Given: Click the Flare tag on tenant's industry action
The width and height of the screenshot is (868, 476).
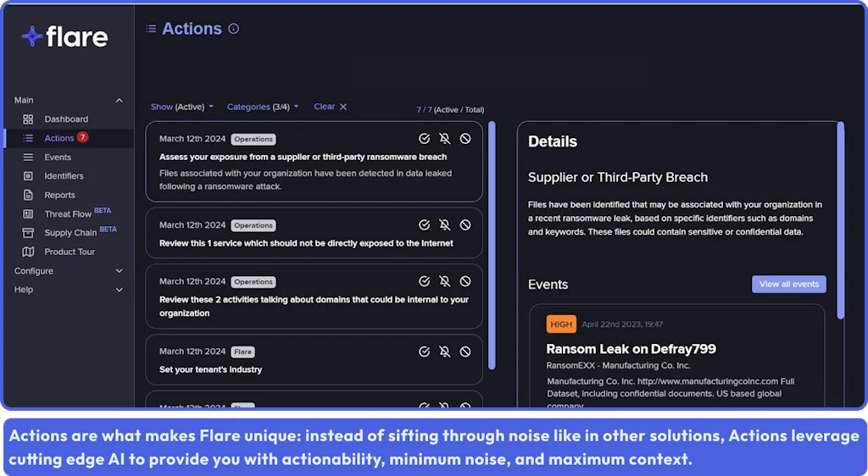Looking at the screenshot, I should click(242, 351).
